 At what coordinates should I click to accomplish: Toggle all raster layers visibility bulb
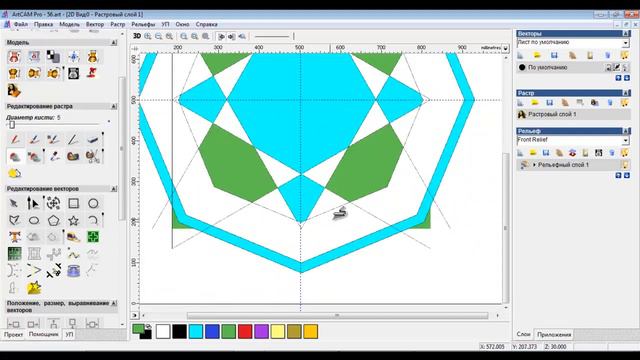pyautogui.click(x=624, y=102)
